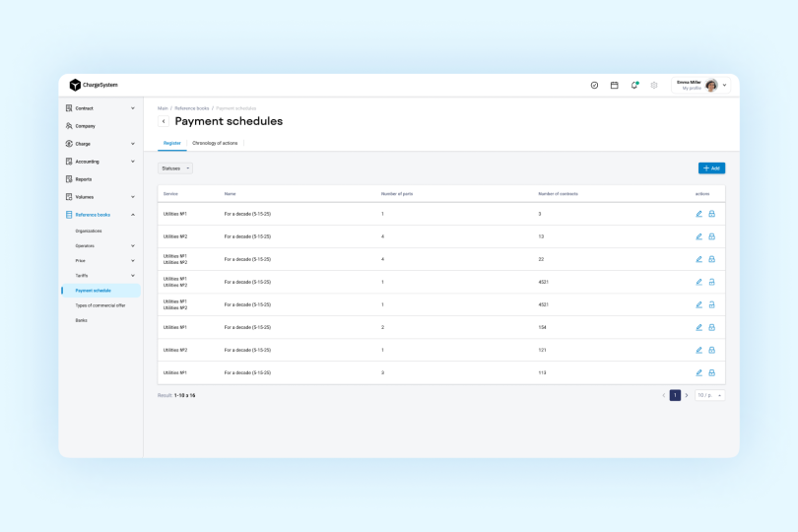This screenshot has width=798, height=532.
Task: Open the notifications bell
Action: (x=634, y=85)
